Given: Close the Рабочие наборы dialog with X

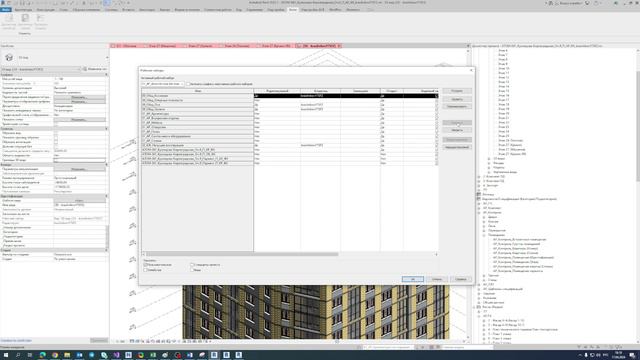Looking at the screenshot, I should tap(471, 70).
